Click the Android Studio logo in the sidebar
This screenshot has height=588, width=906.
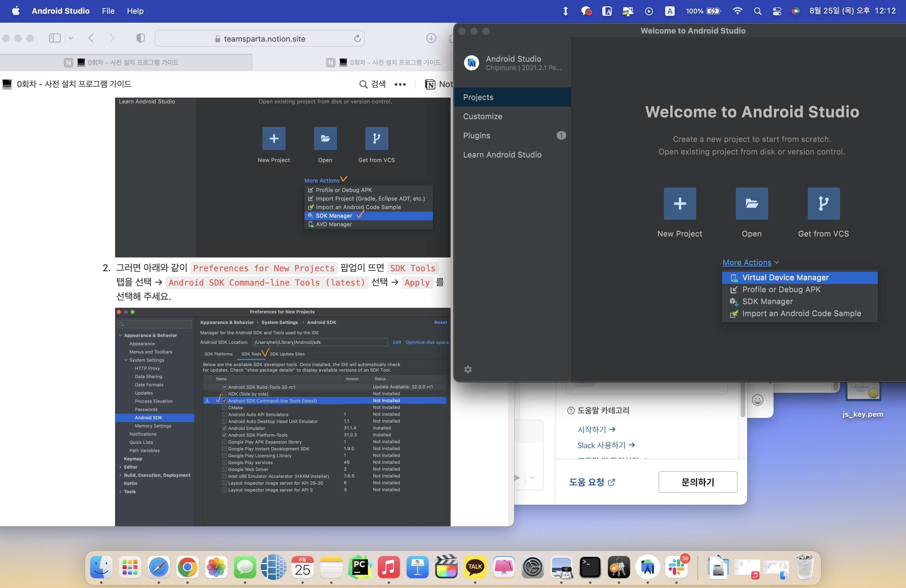pos(471,63)
